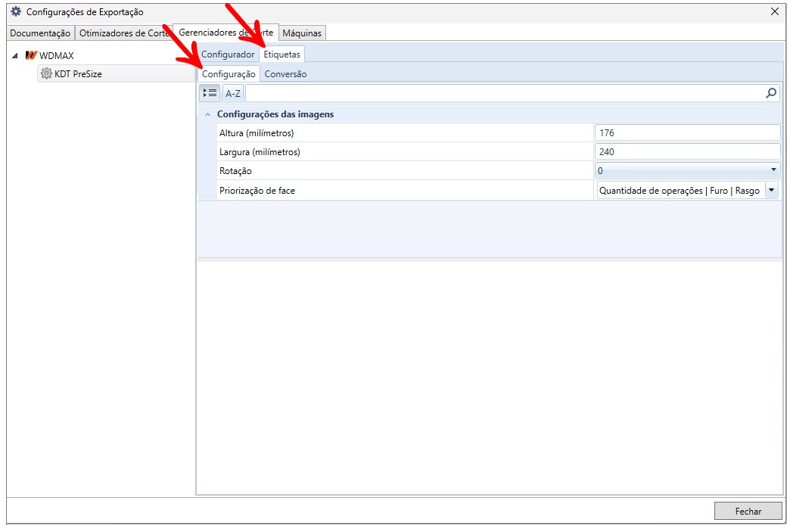Click the Quantidade de operações value text
The height and width of the screenshot is (532, 790).
click(x=680, y=191)
